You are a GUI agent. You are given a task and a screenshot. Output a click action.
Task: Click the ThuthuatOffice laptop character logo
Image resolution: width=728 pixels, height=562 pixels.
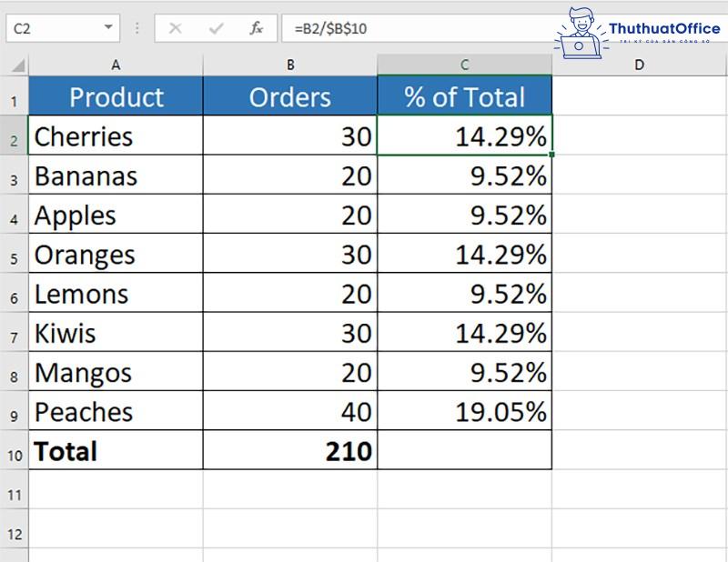pyautogui.click(x=582, y=25)
